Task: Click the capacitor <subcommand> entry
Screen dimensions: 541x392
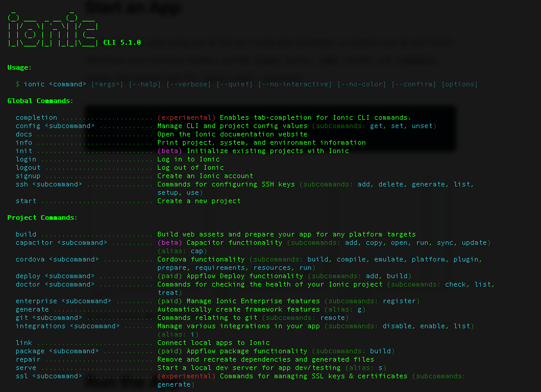Action: 61,242
